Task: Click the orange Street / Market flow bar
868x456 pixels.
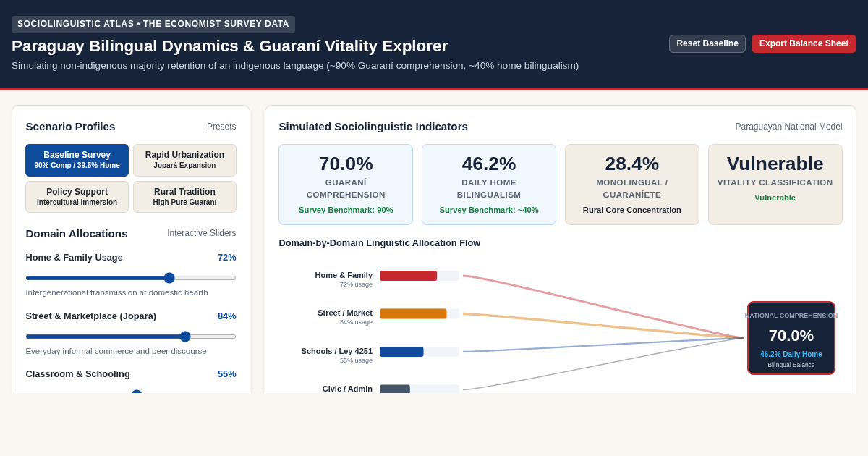Action: pos(413,313)
